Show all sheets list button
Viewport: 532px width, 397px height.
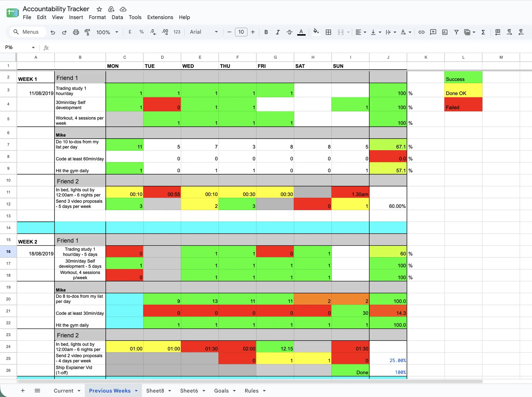tap(37, 391)
